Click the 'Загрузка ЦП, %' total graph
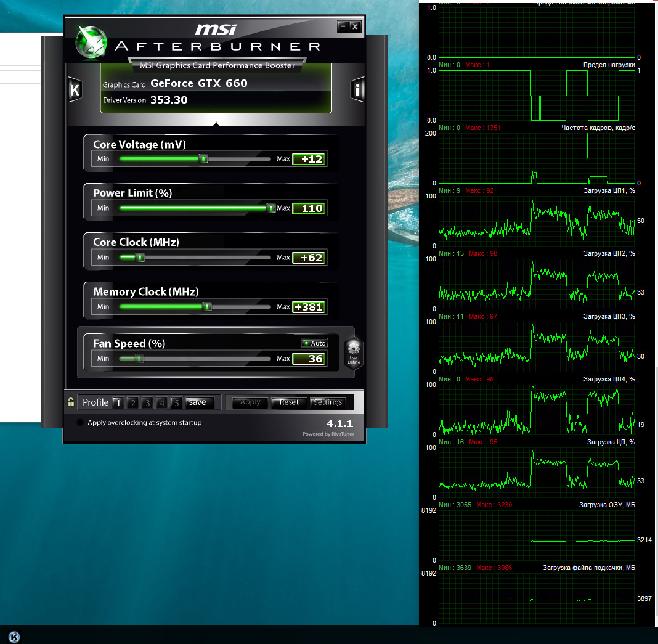658x644 pixels. (x=537, y=472)
